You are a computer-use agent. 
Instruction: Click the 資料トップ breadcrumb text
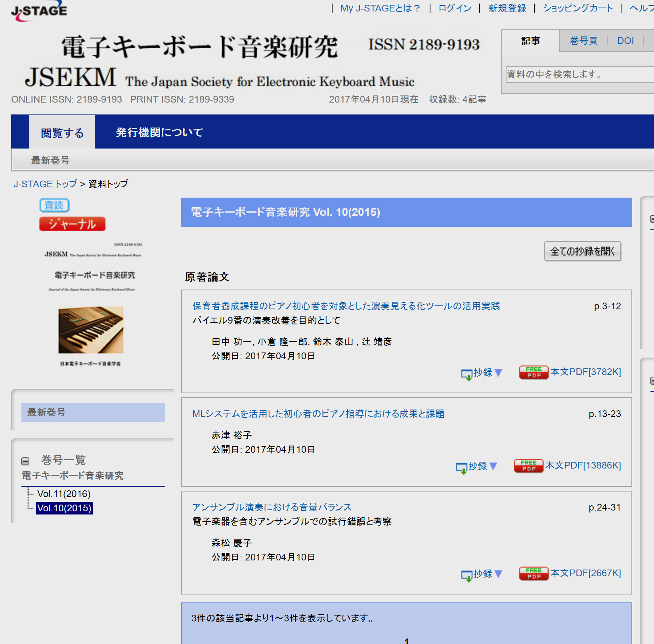click(x=108, y=184)
